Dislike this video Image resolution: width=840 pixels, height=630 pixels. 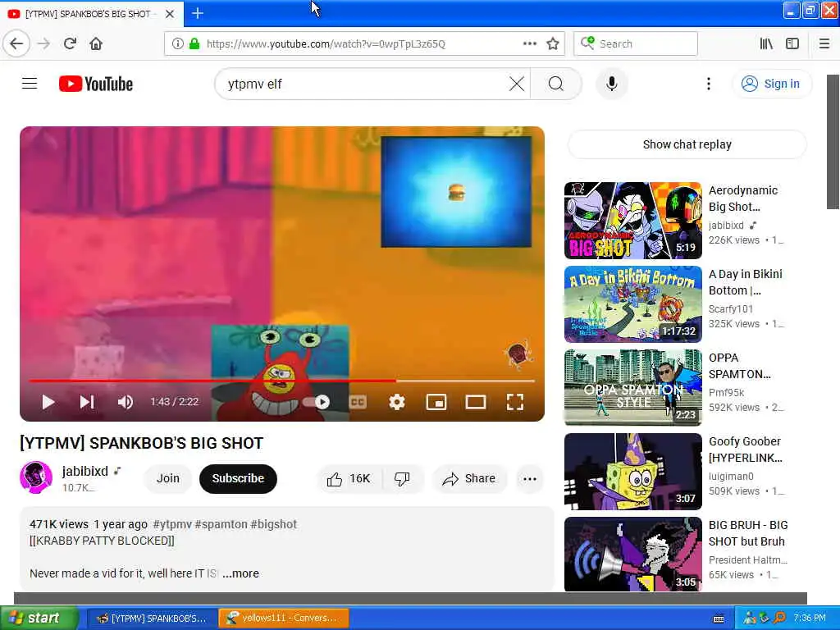(402, 478)
